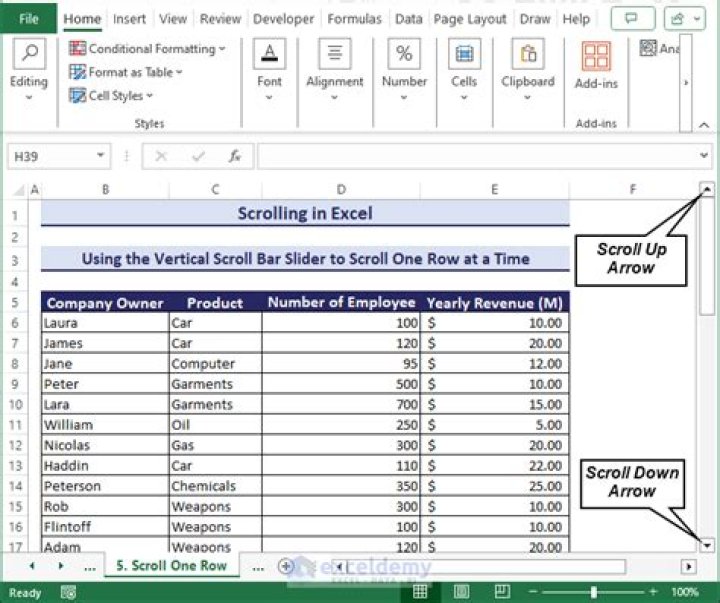This screenshot has height=603, width=720.
Task: Open the Clipboard group icon
Action: point(528,54)
